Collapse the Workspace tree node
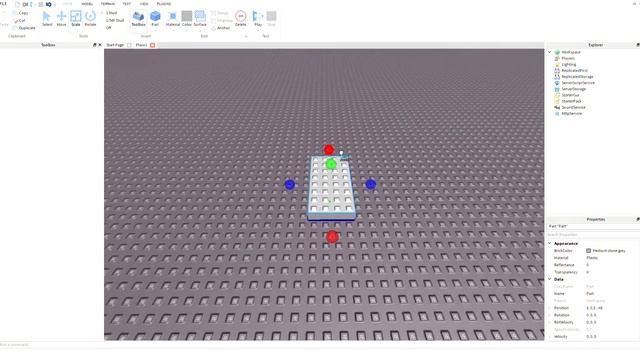Image resolution: width=640 pixels, height=360 pixels. 550,52
